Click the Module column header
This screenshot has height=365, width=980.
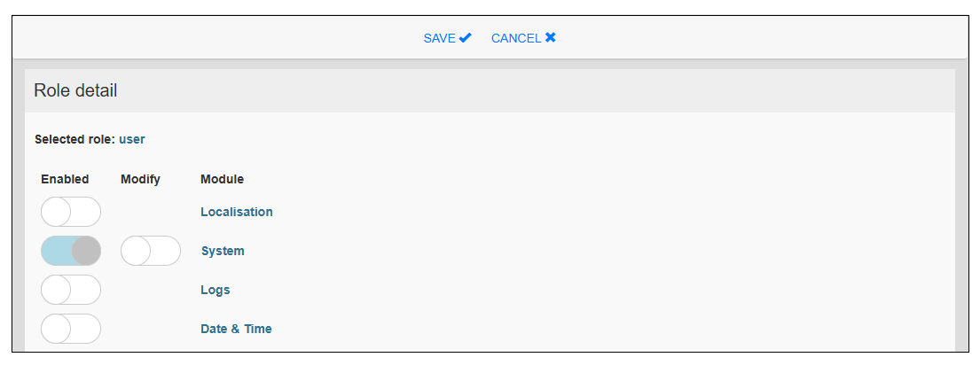(x=222, y=179)
